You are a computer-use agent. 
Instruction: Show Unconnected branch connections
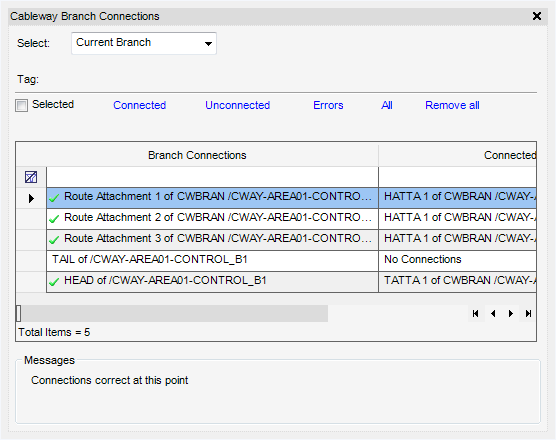click(x=238, y=105)
